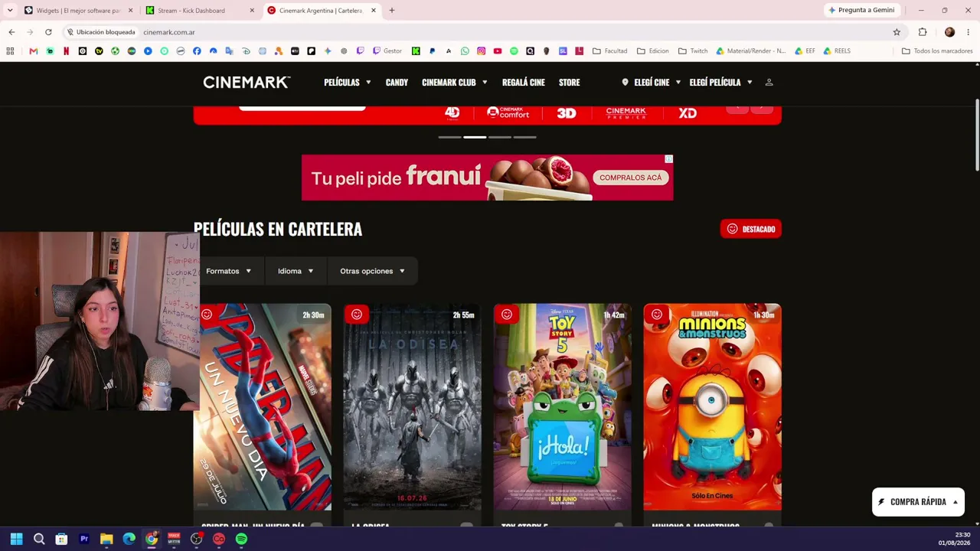Select the second carousel indicator bar
The width and height of the screenshot is (980, 551).
475,137
